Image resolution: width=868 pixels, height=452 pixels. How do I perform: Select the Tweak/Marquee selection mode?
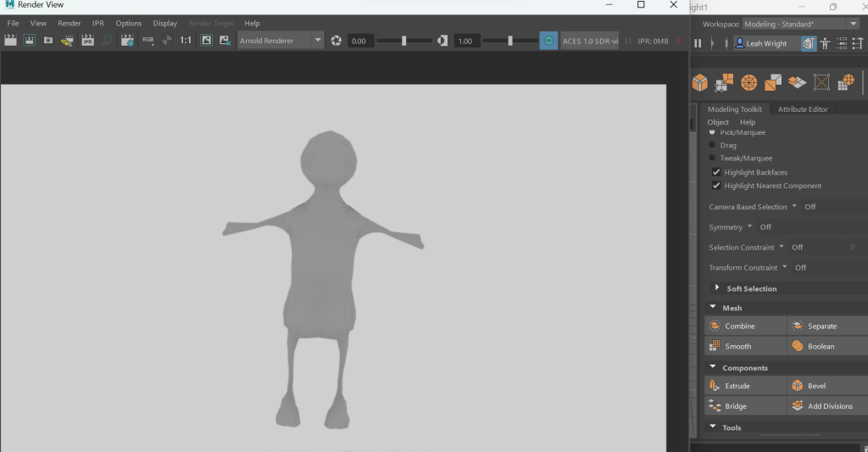712,158
